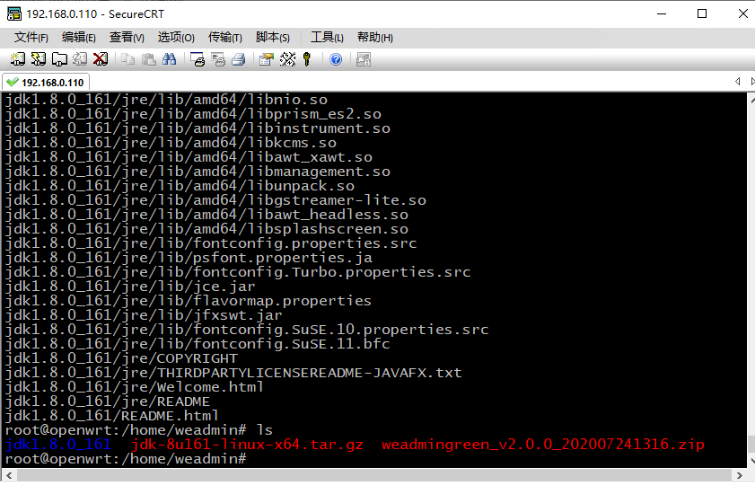Click the Quick Connect lightning icon
The width and height of the screenshot is (755, 482).
[x=38, y=59]
